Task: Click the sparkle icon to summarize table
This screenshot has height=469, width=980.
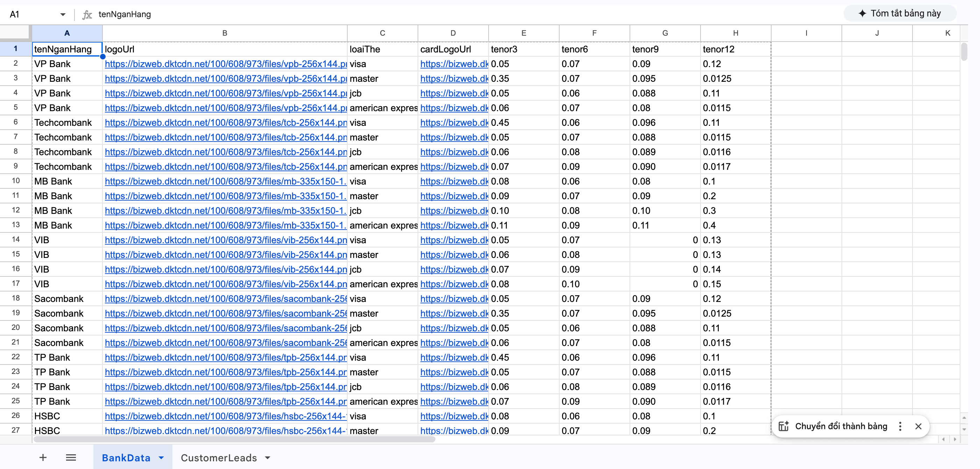Action: pyautogui.click(x=862, y=13)
